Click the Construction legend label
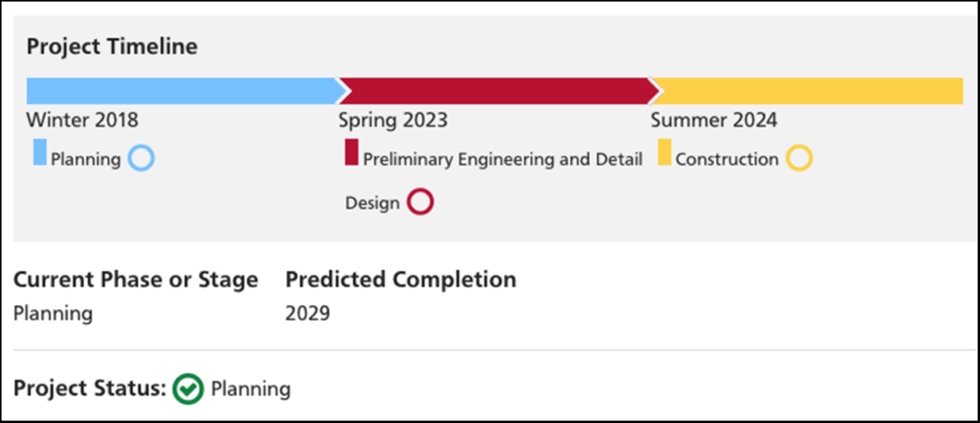Screen dimensions: 980x423 click(x=726, y=160)
